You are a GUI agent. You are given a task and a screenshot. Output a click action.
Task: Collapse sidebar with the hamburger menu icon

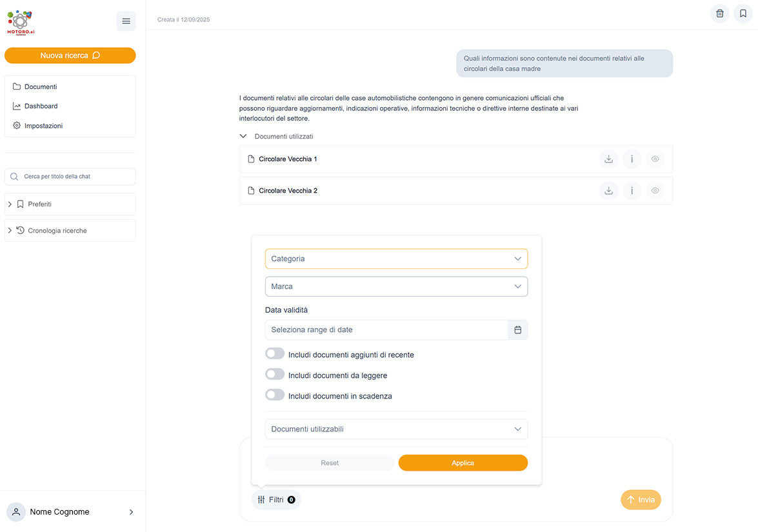tap(126, 21)
